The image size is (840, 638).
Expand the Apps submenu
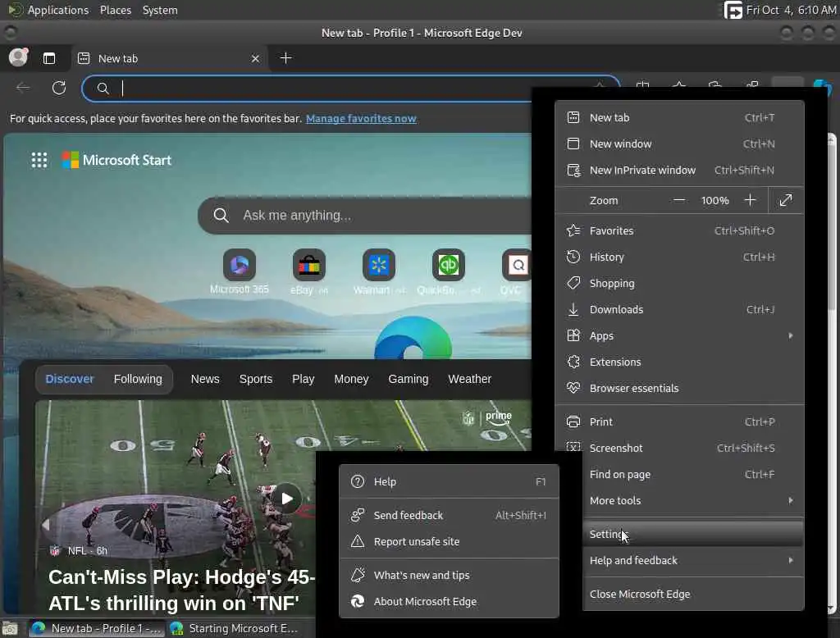coord(679,335)
